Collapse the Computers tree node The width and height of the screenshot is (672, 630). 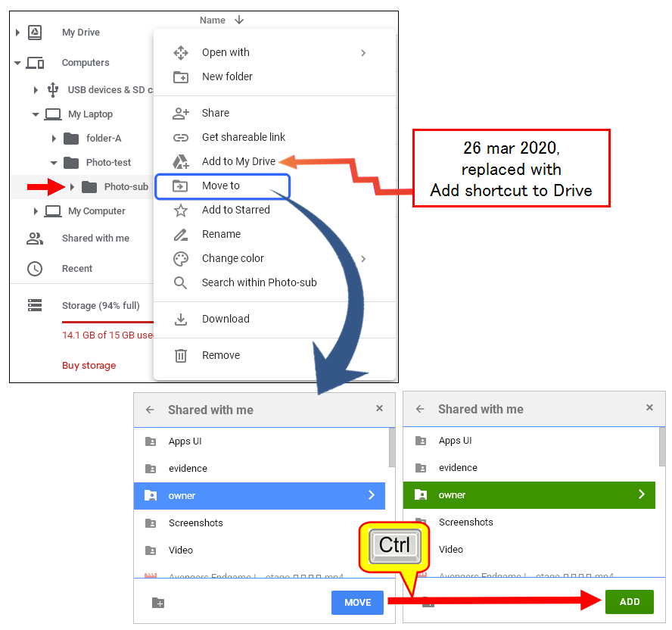17,63
